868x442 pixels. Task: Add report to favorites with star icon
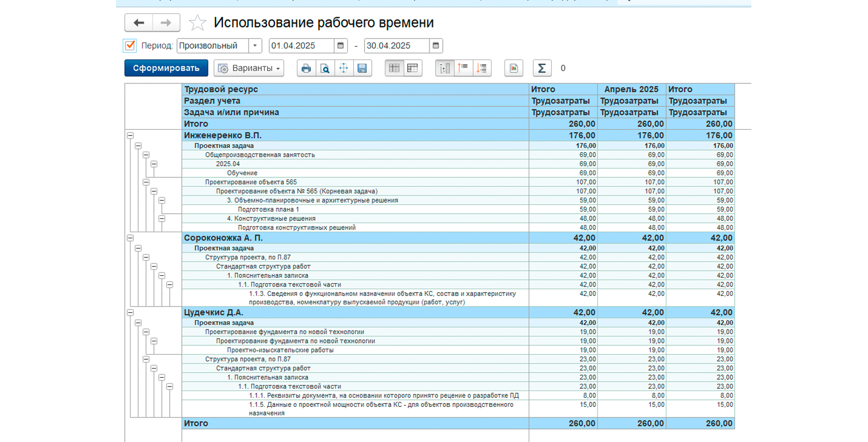(197, 23)
